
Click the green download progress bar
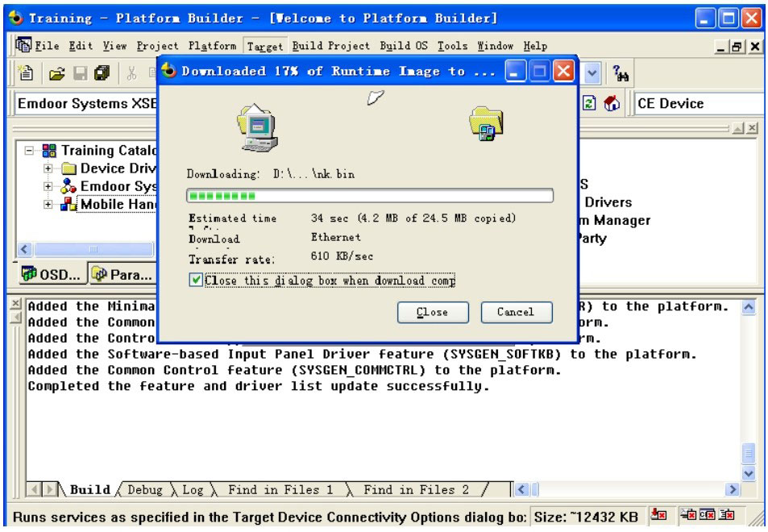point(370,196)
